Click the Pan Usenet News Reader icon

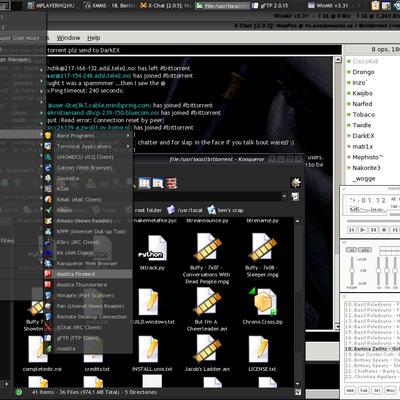48,306
